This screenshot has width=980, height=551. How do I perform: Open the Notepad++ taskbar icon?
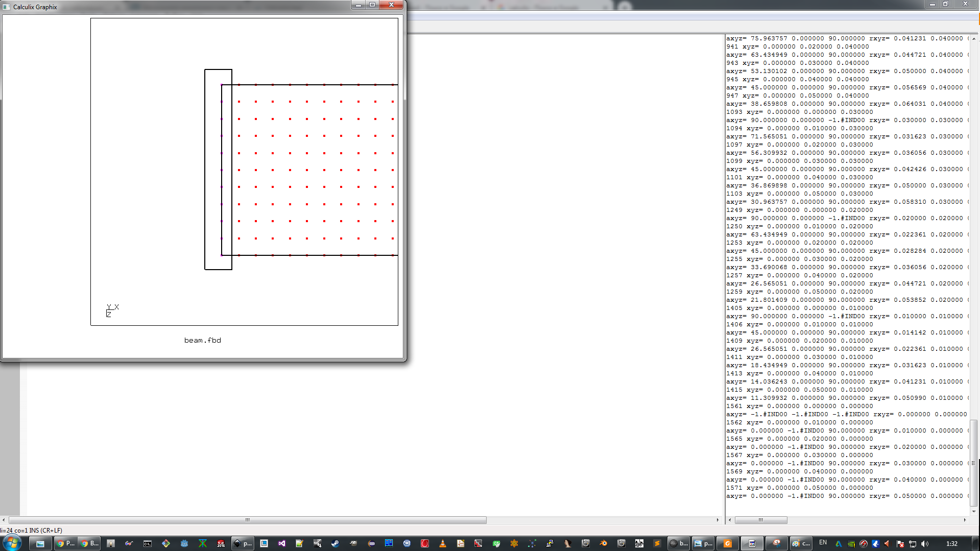click(299, 544)
